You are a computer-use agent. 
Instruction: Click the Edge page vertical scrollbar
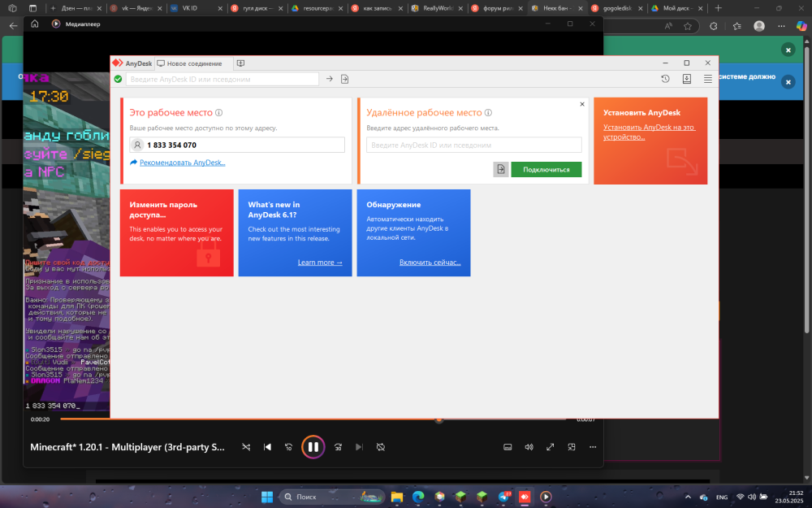807,189
